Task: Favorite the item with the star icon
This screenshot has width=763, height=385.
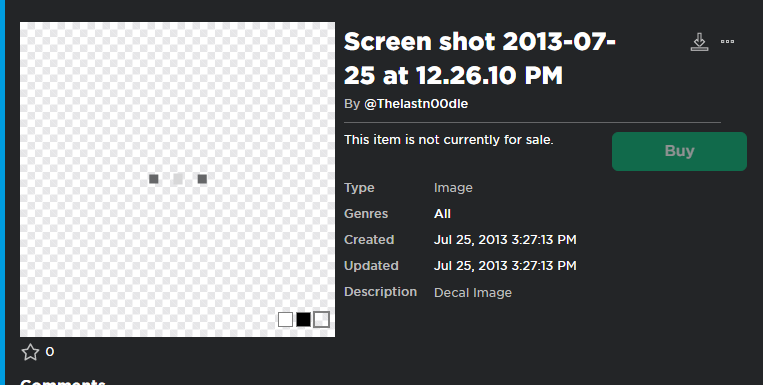Action: point(30,352)
